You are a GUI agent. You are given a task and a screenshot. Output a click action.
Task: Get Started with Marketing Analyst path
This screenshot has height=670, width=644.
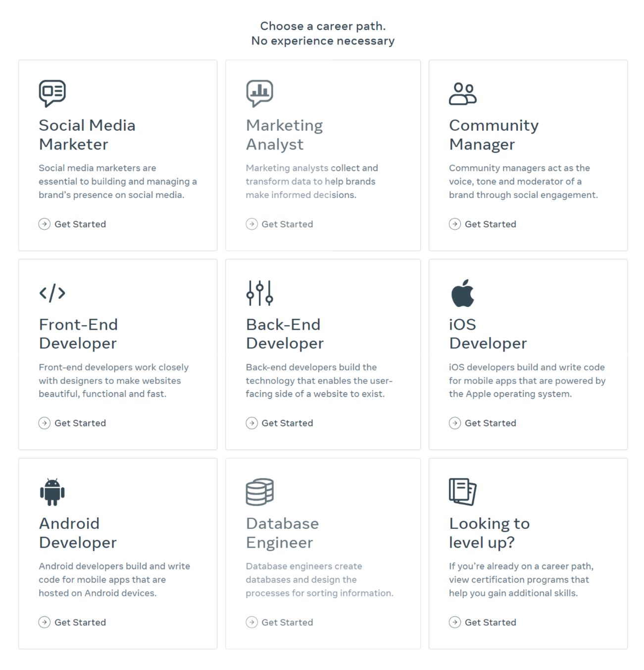[279, 224]
